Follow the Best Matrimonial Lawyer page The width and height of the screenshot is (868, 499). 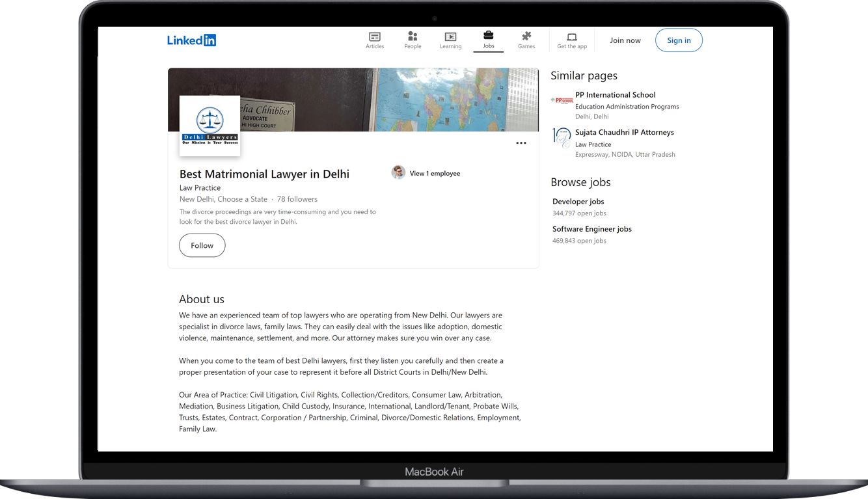202,245
